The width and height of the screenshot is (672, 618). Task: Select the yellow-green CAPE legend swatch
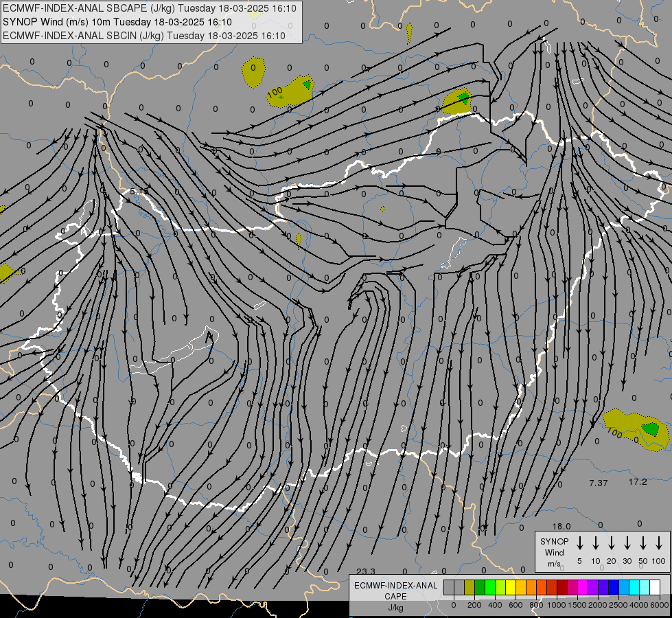500,587
